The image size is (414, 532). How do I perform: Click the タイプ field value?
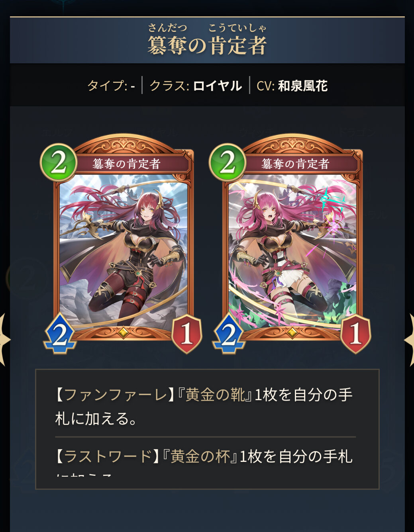[x=133, y=86]
